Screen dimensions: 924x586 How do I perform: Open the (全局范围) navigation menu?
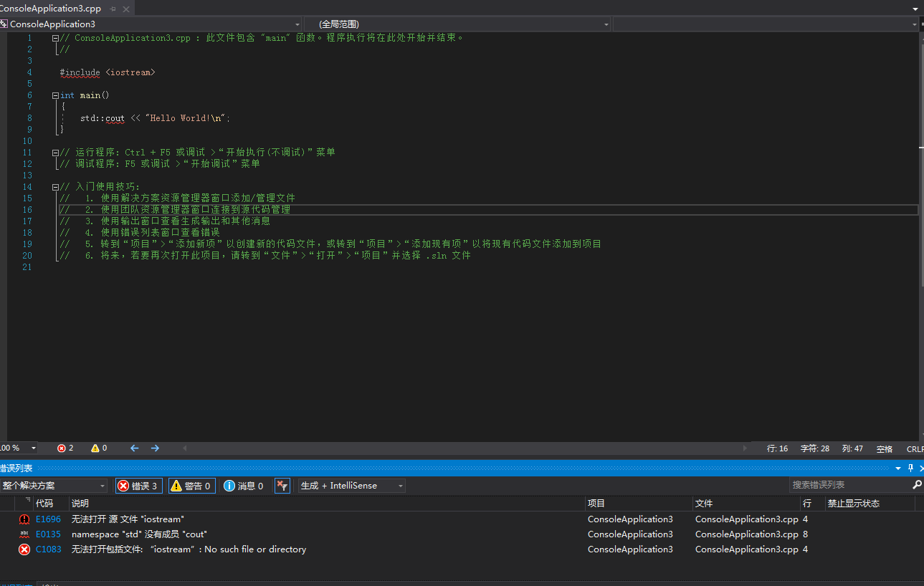pyautogui.click(x=459, y=24)
